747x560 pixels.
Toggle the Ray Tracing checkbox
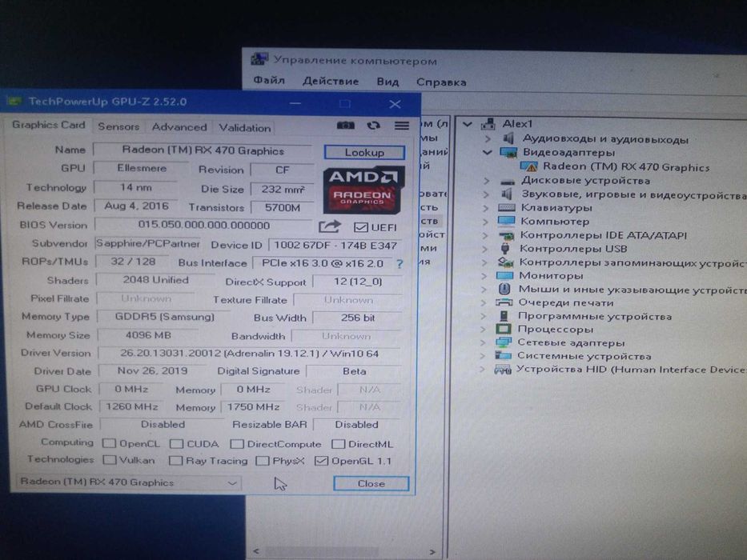[176, 461]
